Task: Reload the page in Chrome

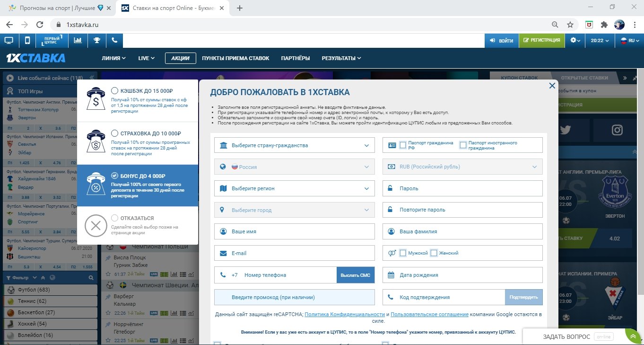Action: pos(40,25)
